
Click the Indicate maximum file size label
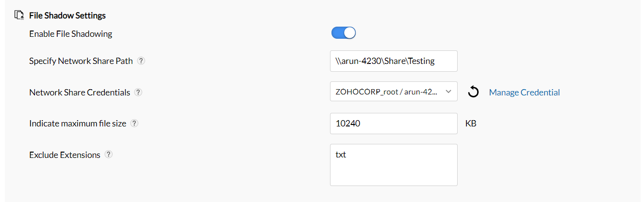[78, 124]
